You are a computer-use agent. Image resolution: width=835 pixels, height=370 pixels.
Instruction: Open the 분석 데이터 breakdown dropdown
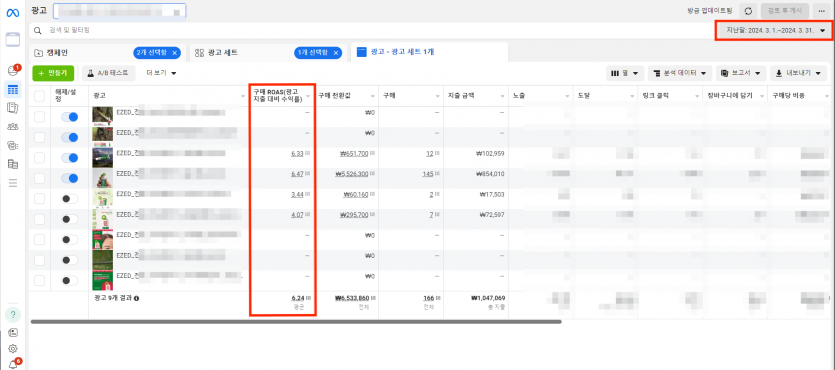point(680,73)
